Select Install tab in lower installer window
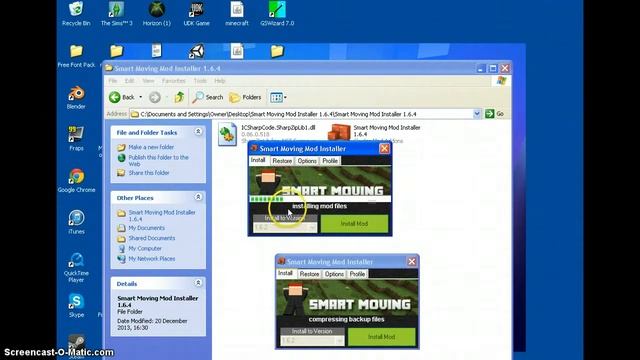640x360 pixels. 285,273
